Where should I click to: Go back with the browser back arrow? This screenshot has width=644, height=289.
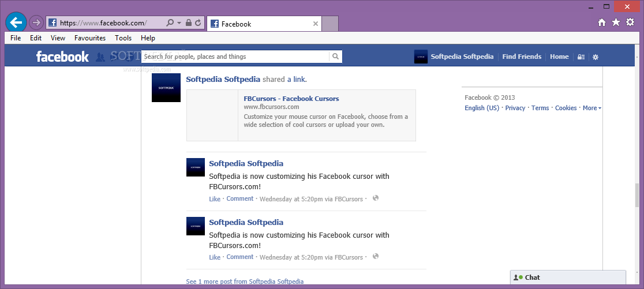(16, 22)
